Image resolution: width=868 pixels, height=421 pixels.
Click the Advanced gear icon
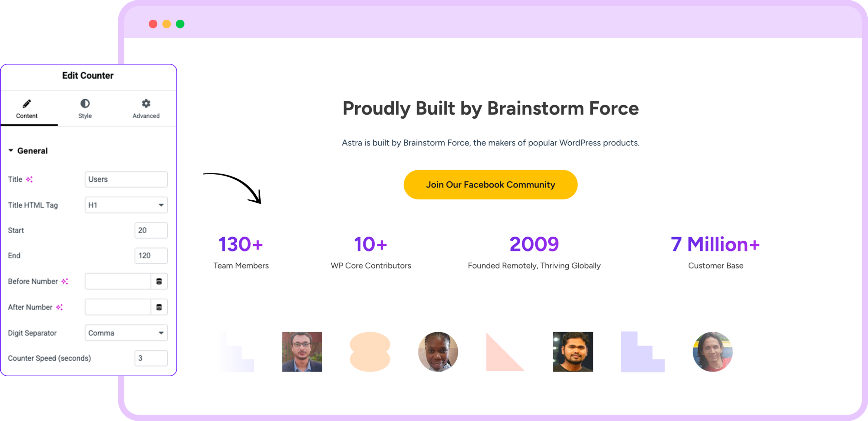click(146, 103)
